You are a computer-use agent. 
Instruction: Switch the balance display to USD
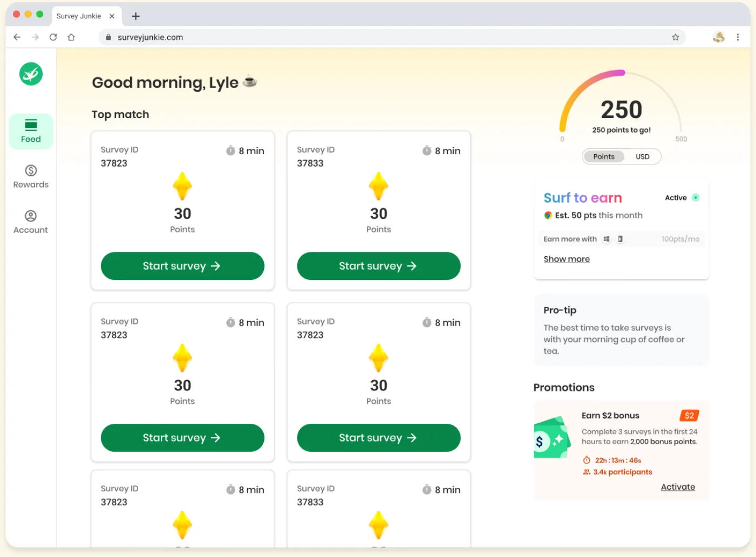642,156
